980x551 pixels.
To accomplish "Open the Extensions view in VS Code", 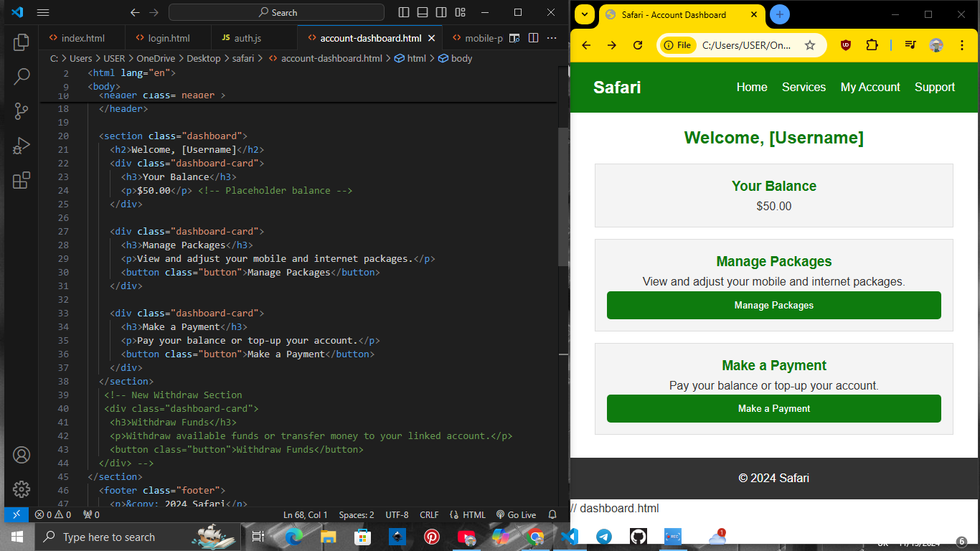I will [x=21, y=181].
